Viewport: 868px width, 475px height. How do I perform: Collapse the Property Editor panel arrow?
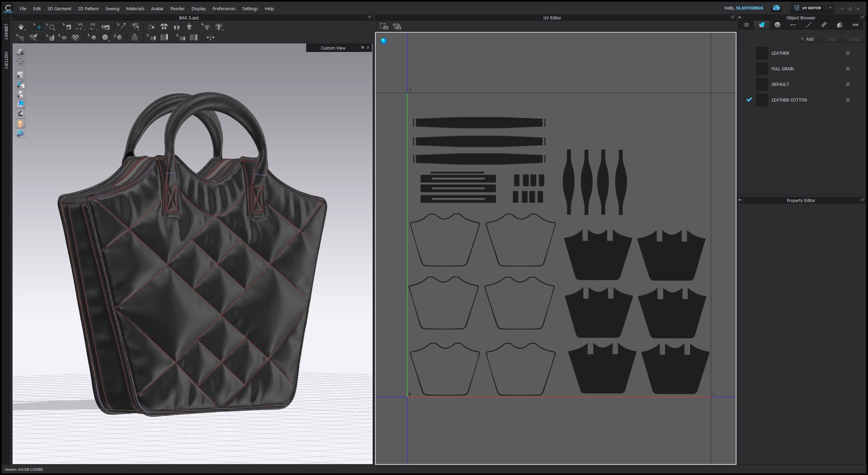click(740, 200)
